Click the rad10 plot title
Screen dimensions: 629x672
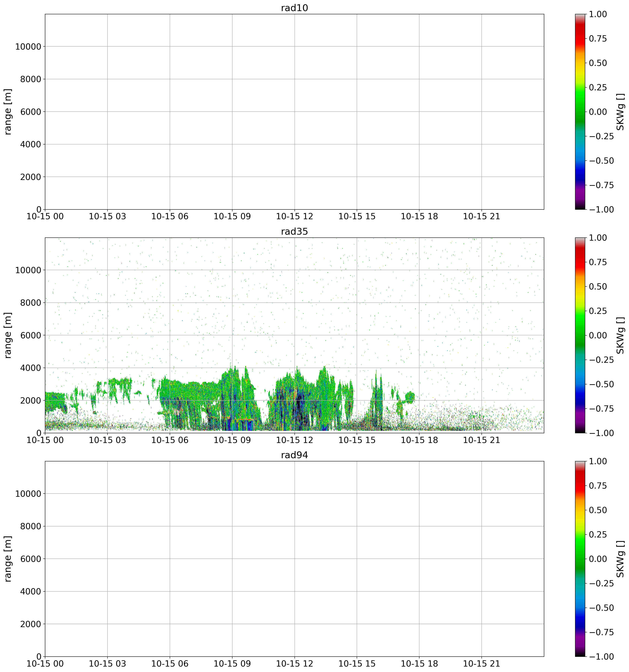[x=294, y=8]
